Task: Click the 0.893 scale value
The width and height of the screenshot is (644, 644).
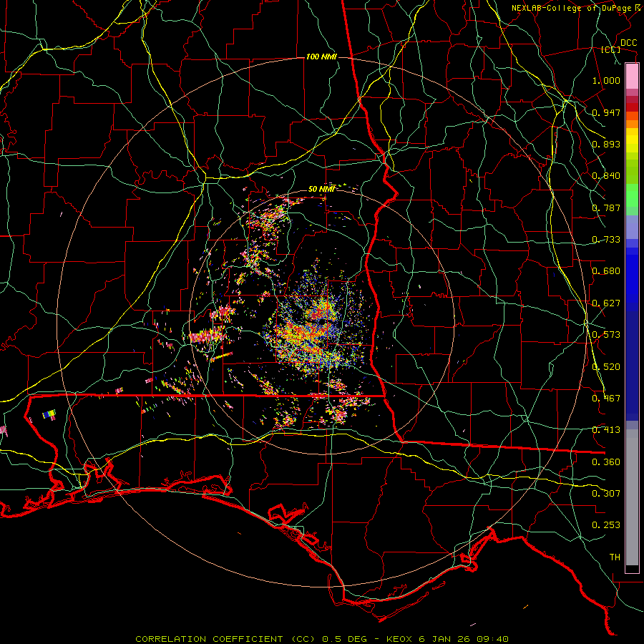Action: tap(606, 144)
